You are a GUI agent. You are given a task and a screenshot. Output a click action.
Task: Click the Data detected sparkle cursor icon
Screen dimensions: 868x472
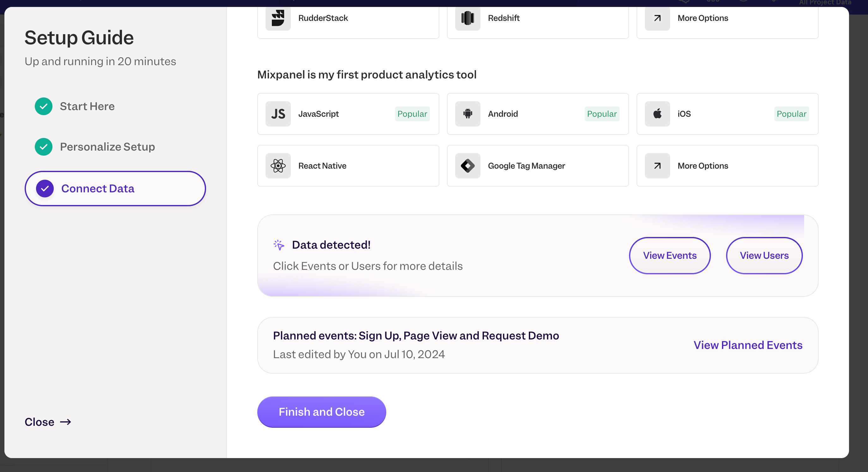tap(279, 245)
